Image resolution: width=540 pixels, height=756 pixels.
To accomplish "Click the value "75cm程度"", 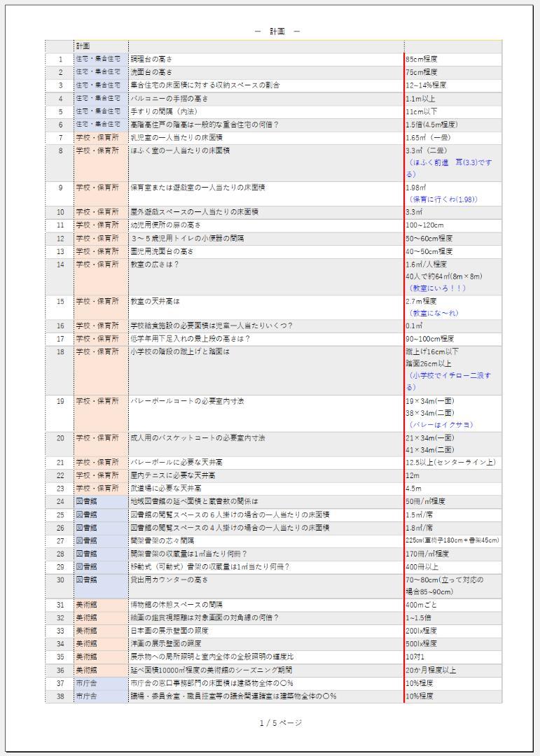I will click(x=422, y=72).
